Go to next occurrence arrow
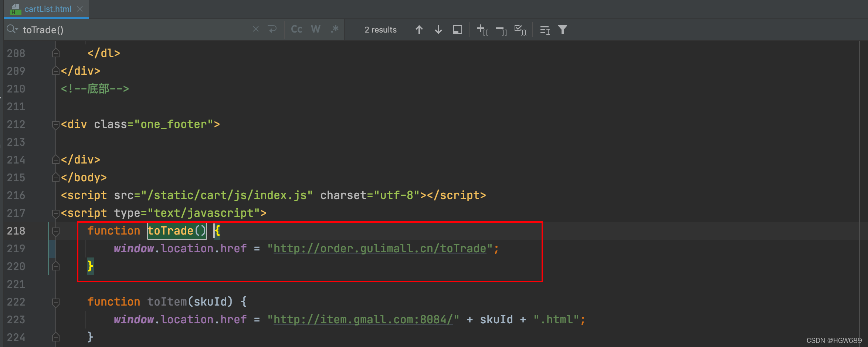The image size is (868, 347). (438, 30)
